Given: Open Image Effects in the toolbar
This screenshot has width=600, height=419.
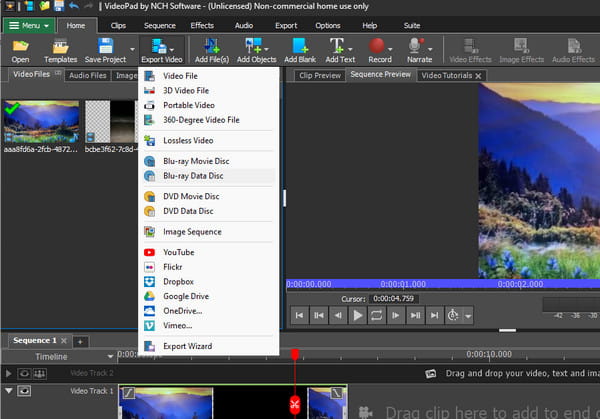Looking at the screenshot, I should coord(521,51).
